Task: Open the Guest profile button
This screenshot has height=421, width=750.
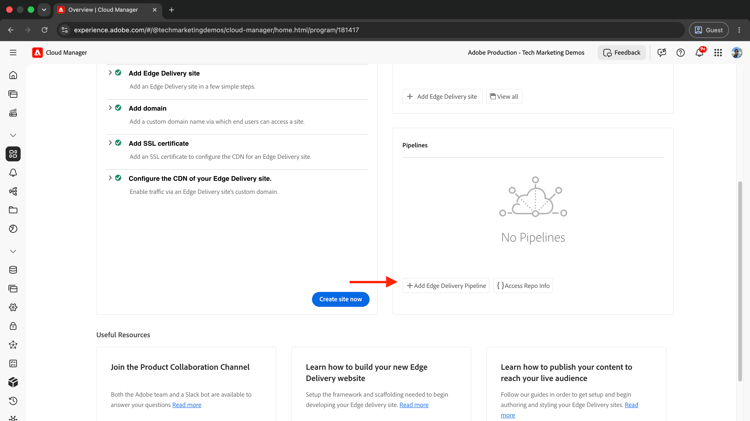Action: click(x=708, y=30)
